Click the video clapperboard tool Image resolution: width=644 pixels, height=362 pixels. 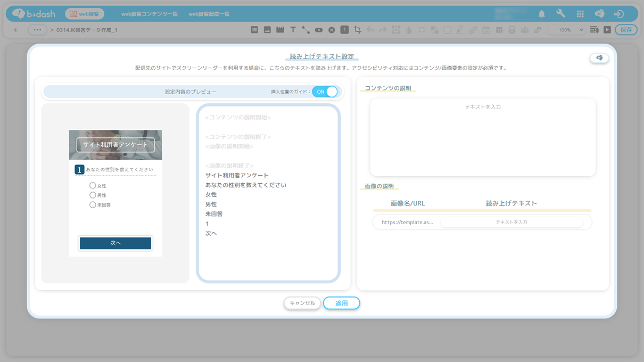[x=280, y=30]
